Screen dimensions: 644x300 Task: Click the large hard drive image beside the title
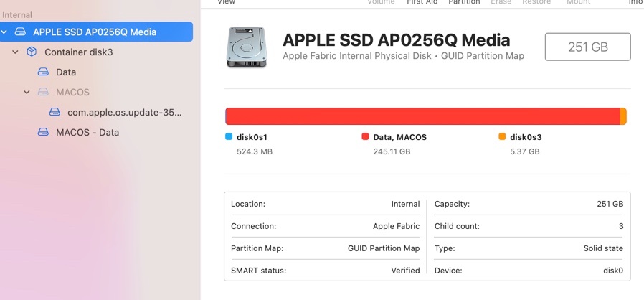click(x=246, y=47)
